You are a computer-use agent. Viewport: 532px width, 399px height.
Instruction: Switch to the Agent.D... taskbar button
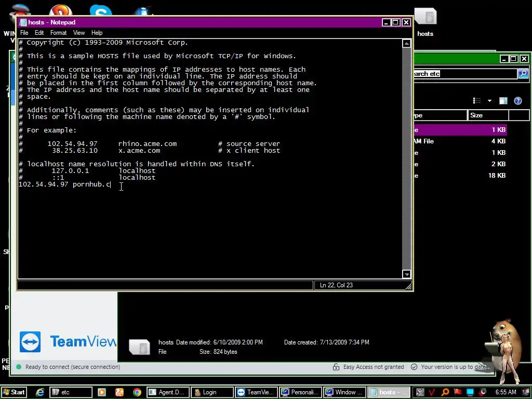point(168,392)
